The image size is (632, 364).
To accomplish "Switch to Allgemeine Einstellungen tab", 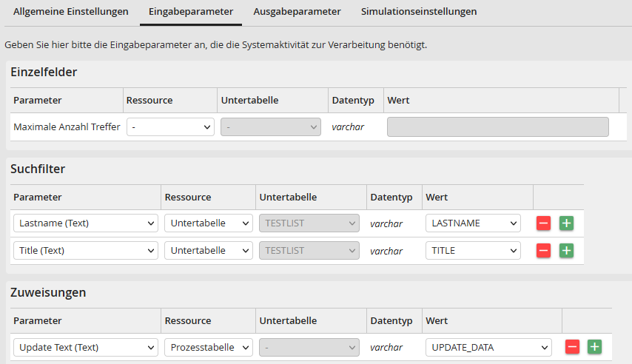I will click(x=71, y=12).
